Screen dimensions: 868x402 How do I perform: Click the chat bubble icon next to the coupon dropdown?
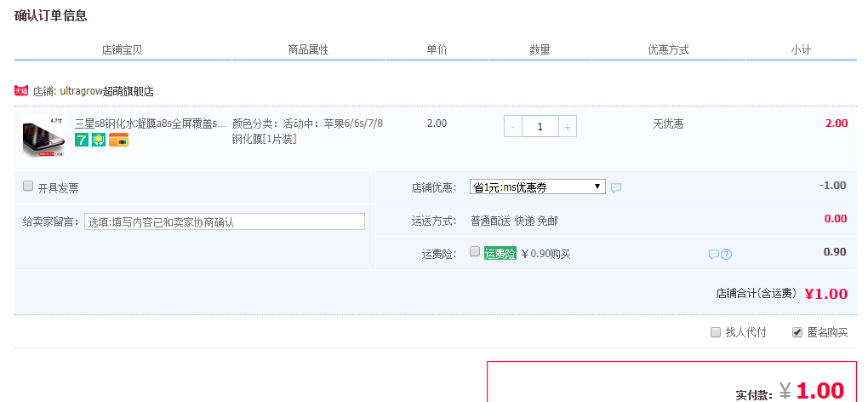click(x=616, y=187)
